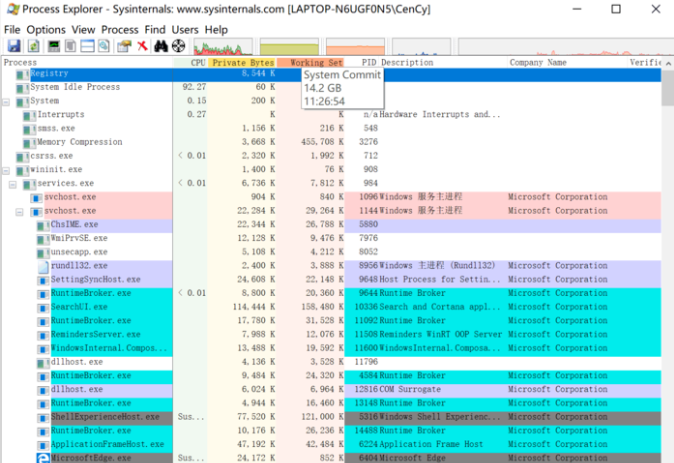Click the ShellExperienceHost.exe process icon
Image resolution: width=674 pixels, height=463 pixels.
(43, 417)
